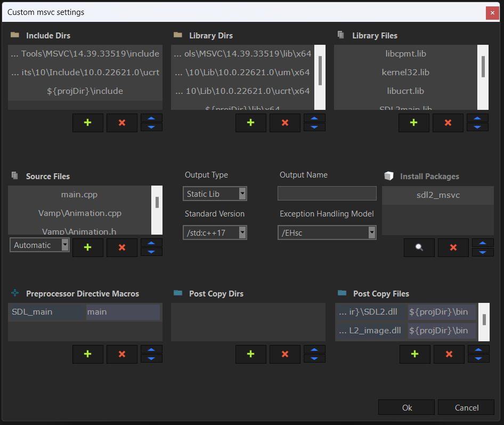Add a new Library Files entry
This screenshot has width=504, height=425.
point(414,123)
